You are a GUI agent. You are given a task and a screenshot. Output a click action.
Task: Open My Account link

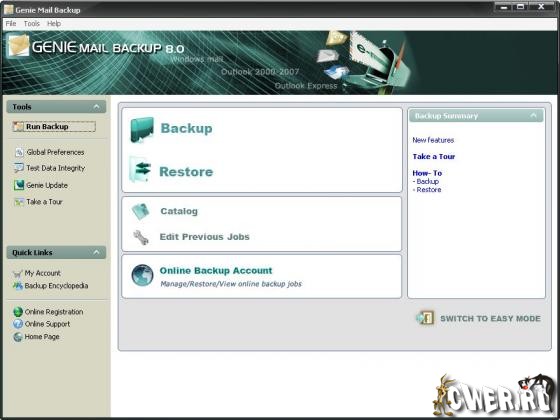tap(42, 273)
